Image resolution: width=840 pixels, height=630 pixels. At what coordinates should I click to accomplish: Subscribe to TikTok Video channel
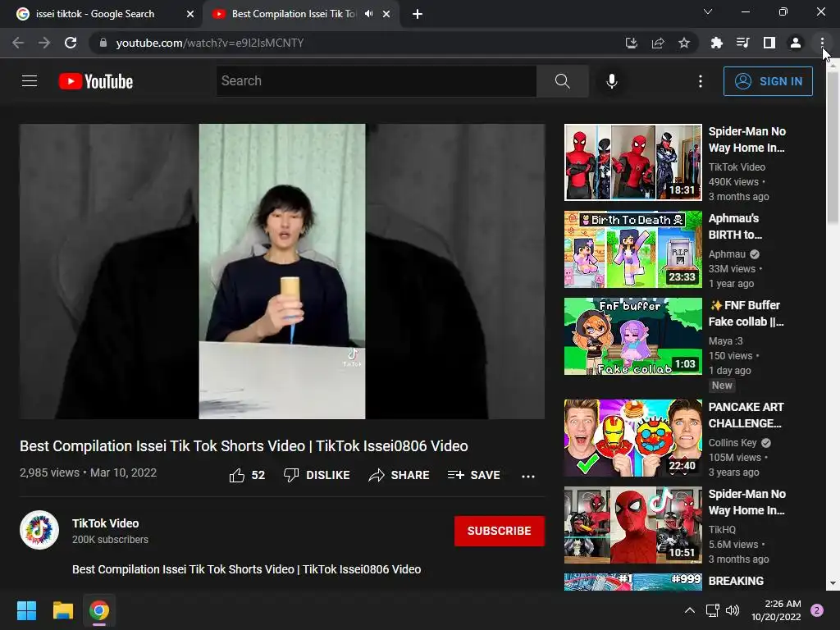click(500, 531)
